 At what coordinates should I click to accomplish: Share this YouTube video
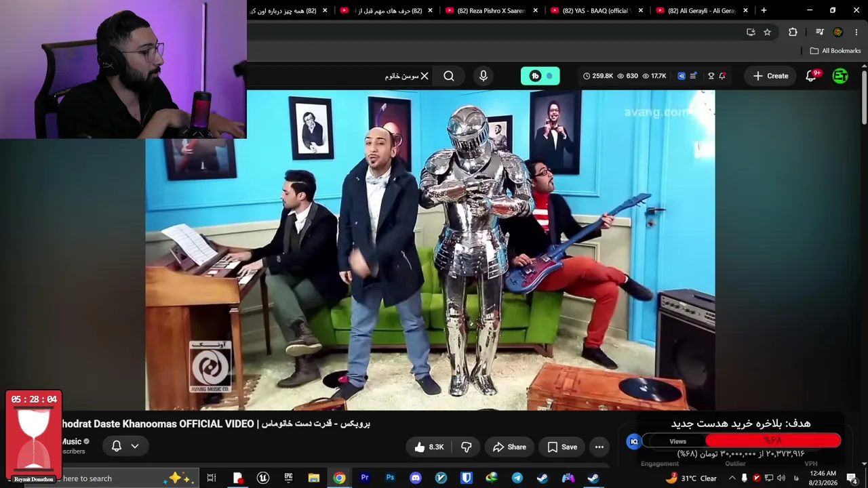(509, 447)
